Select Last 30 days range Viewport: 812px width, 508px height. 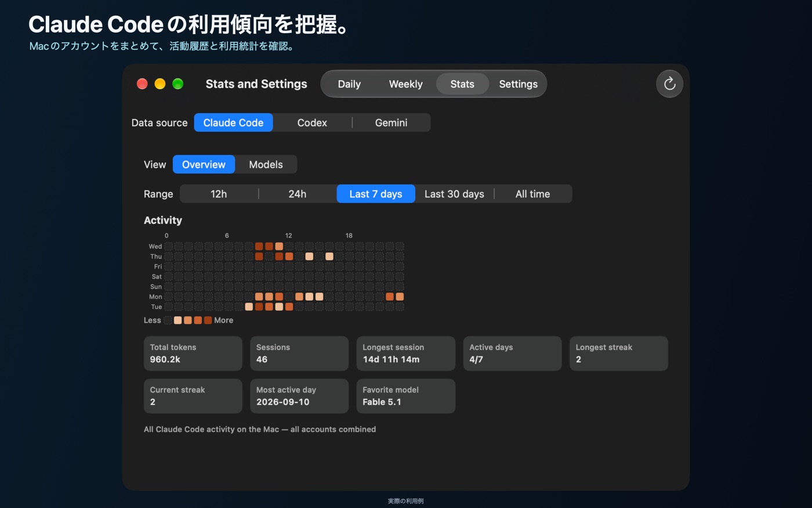point(454,194)
